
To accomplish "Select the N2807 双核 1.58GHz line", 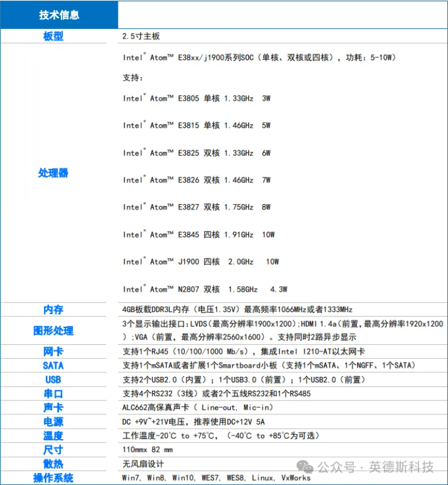I will click(x=205, y=289).
